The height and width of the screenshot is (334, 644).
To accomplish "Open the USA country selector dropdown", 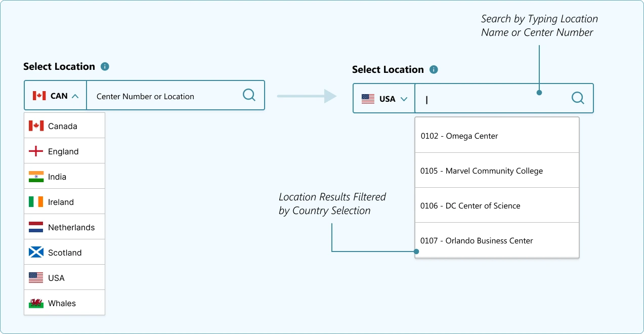I will point(384,98).
